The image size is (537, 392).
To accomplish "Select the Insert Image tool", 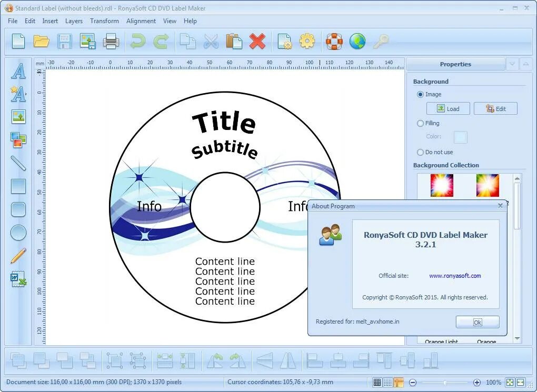I will [18, 117].
